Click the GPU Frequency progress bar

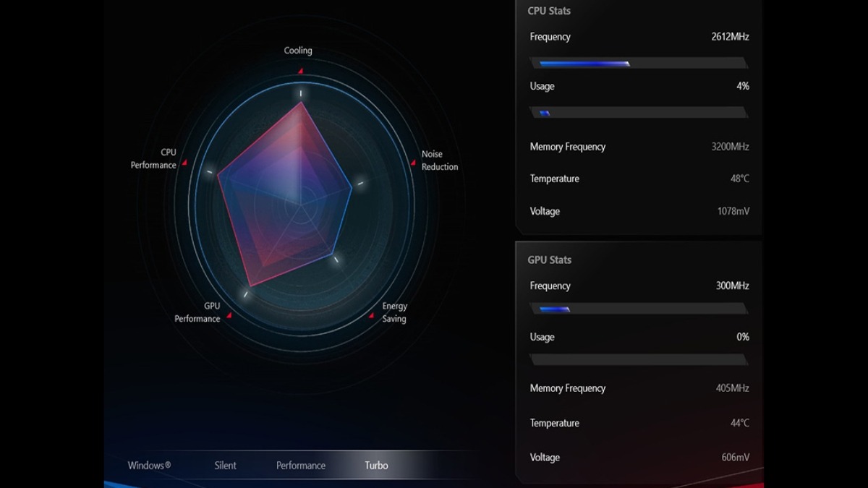pos(639,309)
